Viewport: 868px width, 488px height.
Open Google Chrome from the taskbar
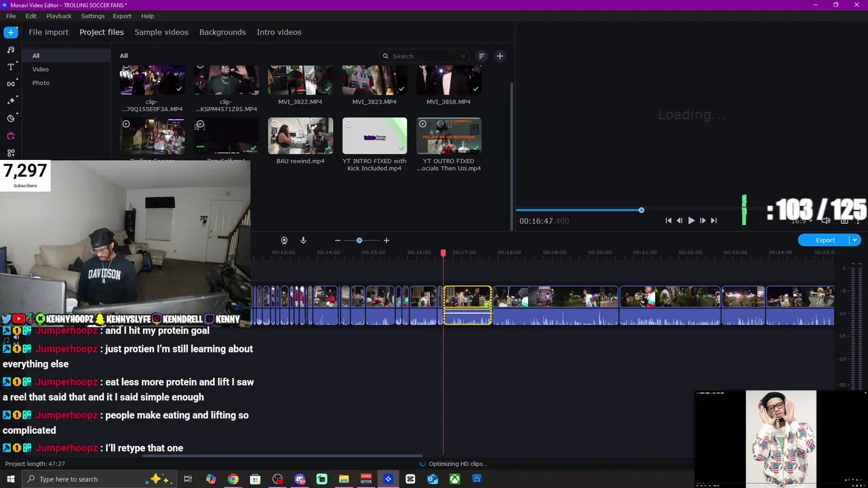click(x=233, y=479)
